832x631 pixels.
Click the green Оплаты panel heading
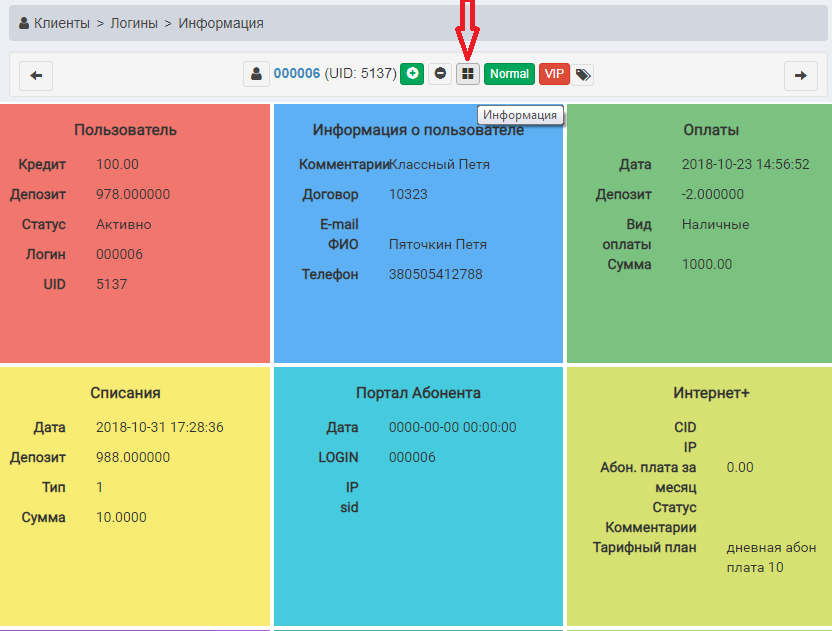[711, 130]
